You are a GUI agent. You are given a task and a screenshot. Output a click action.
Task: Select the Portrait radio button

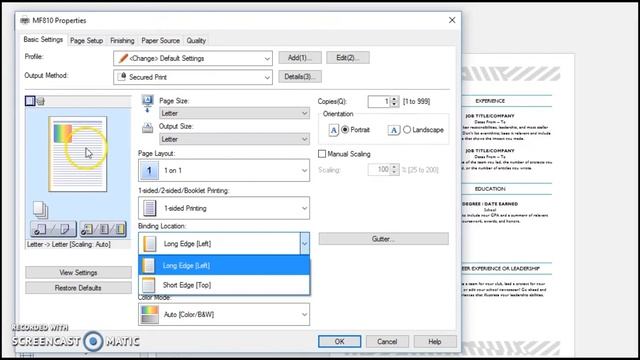345,130
